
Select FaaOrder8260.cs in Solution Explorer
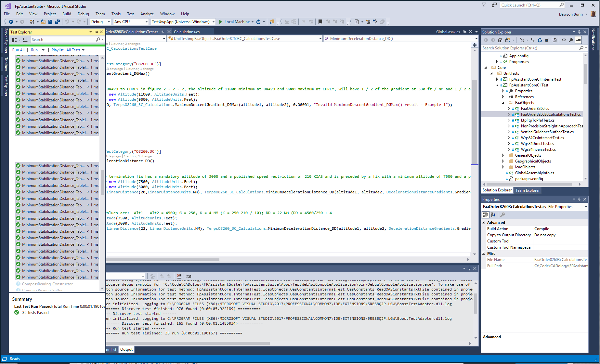535,109
